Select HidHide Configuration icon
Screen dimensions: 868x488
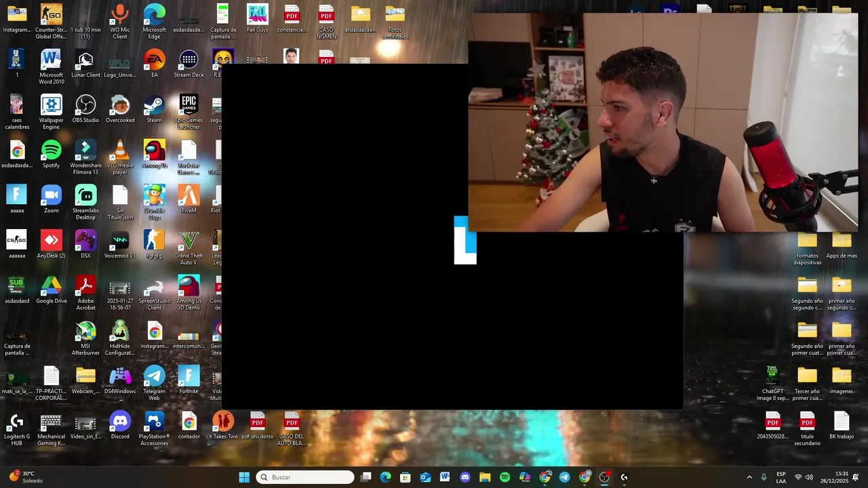coord(120,338)
